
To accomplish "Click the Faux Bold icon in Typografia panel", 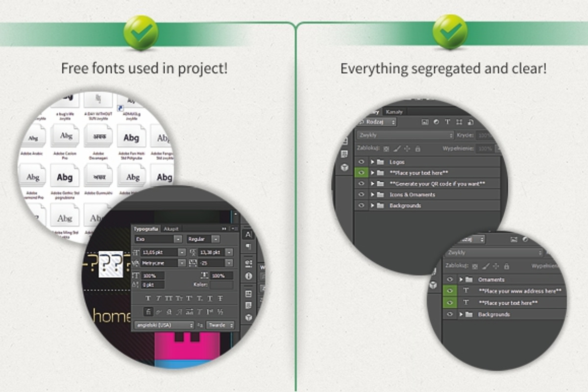I will pos(147,298).
